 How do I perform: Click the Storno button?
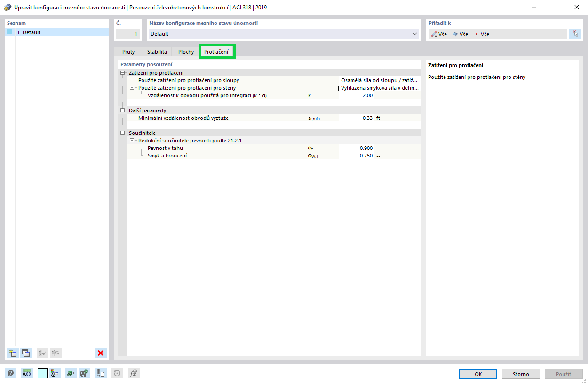[x=521, y=374]
